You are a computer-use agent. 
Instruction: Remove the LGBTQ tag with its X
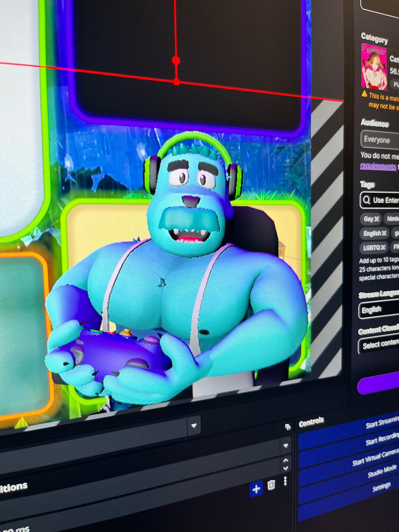(x=383, y=248)
